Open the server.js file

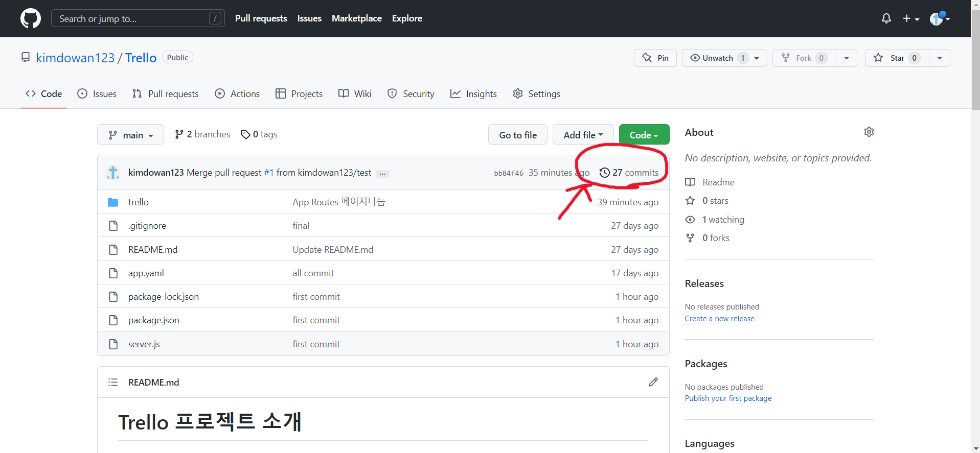(144, 344)
